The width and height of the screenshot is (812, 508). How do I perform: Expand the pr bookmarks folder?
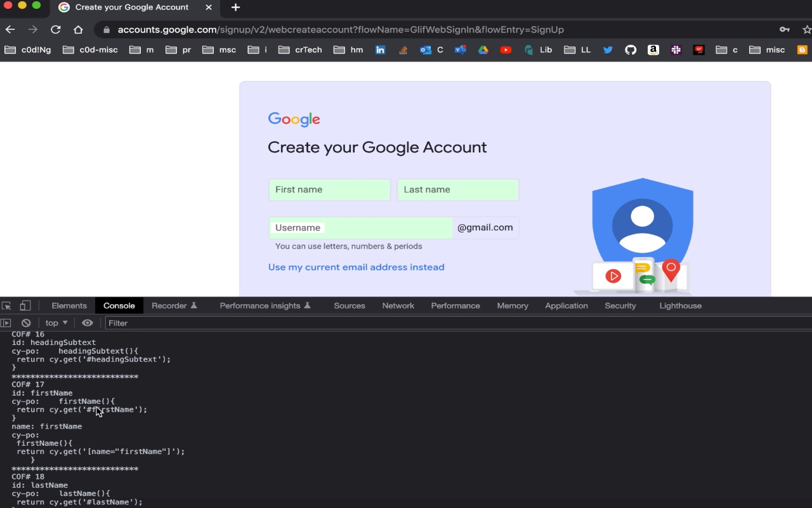[x=178, y=50]
